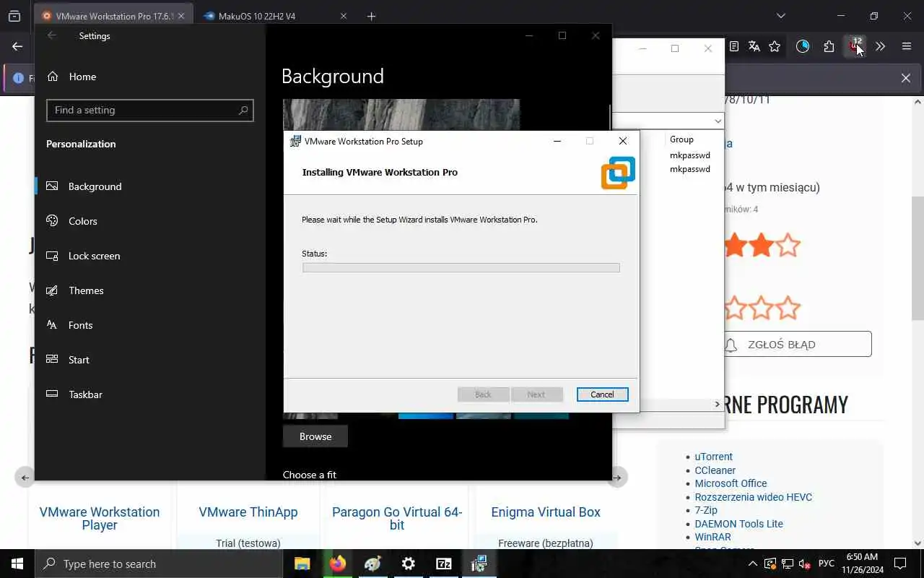Image resolution: width=924 pixels, height=578 pixels.
Task: Open VMware installer icon on taskbar
Action: coord(479,564)
